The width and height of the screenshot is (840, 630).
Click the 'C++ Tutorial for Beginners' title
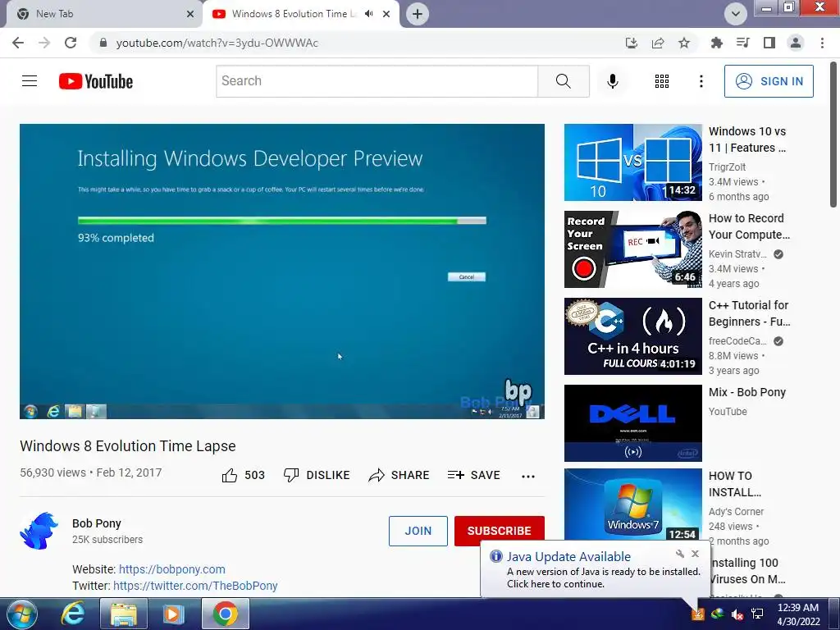(749, 313)
